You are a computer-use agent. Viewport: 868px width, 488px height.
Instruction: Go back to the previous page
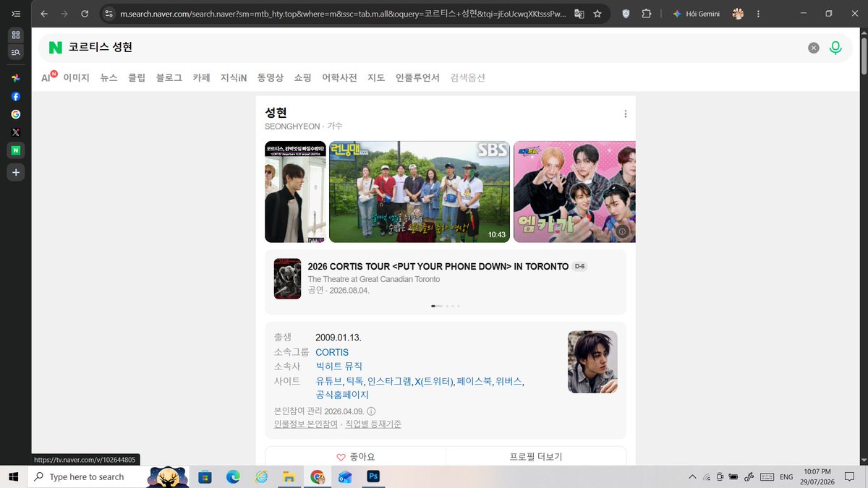coord(44,14)
